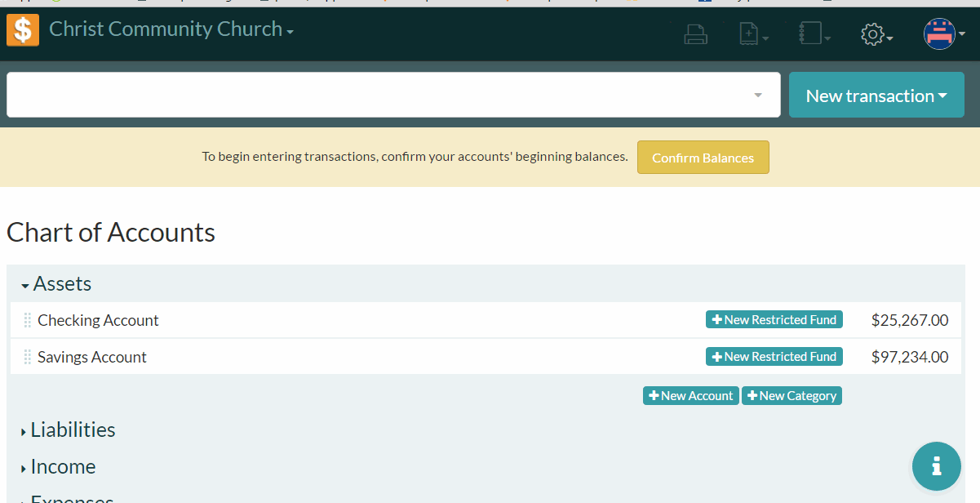The height and width of the screenshot is (503, 980).
Task: Click drag handle beside Savings Account
Action: pos(27,357)
